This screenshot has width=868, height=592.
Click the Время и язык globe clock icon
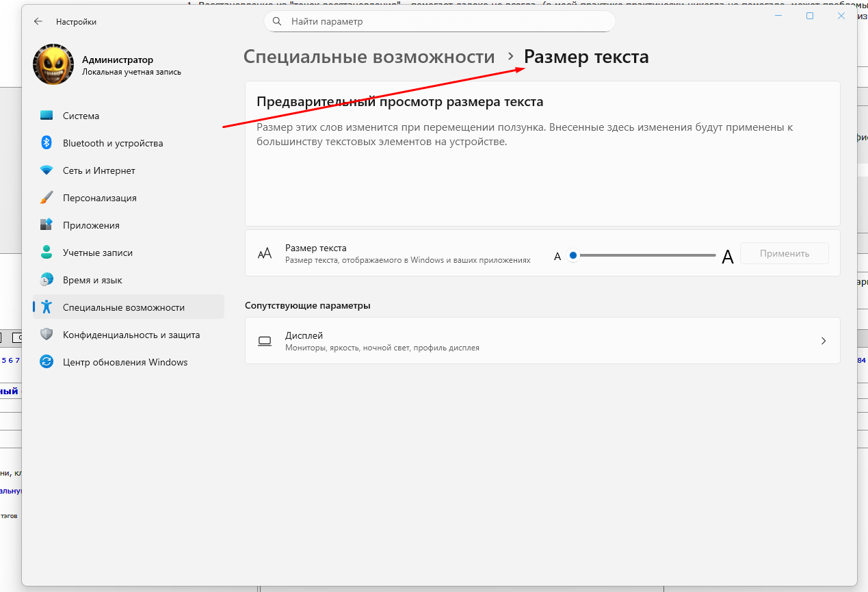47,280
